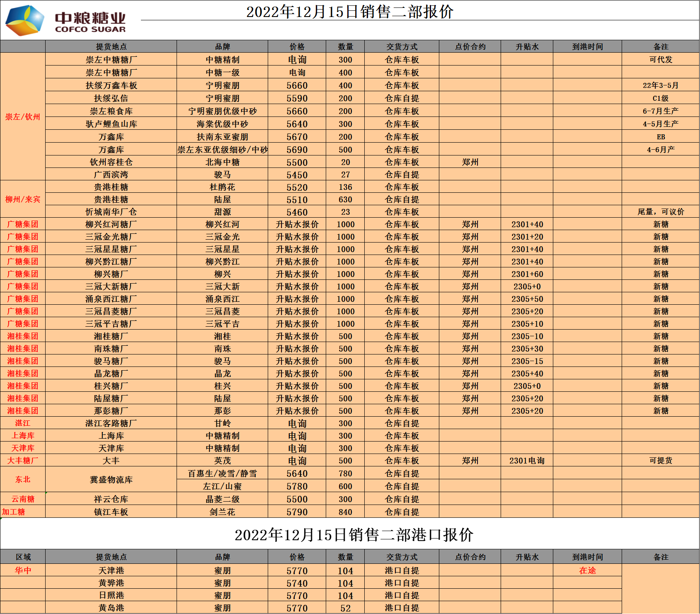The image size is (700, 614).
Task: Select the merged 冀盛物流库 location cell
Action: click(x=111, y=480)
